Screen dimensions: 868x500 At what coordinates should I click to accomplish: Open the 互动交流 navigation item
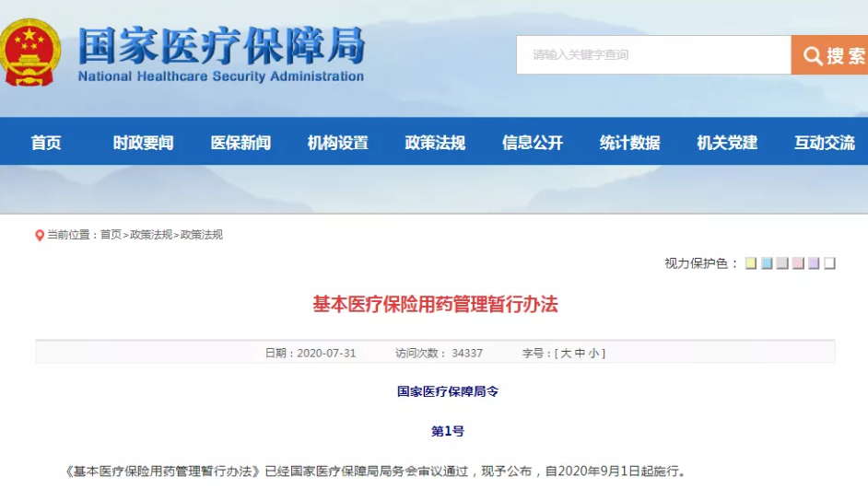(824, 143)
